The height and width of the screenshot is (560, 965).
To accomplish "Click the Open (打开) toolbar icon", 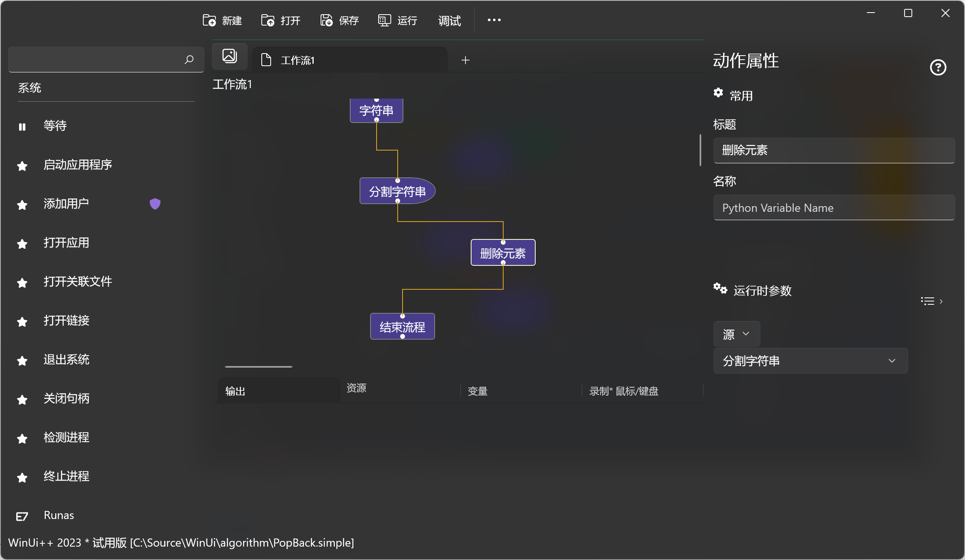I will pos(268,20).
